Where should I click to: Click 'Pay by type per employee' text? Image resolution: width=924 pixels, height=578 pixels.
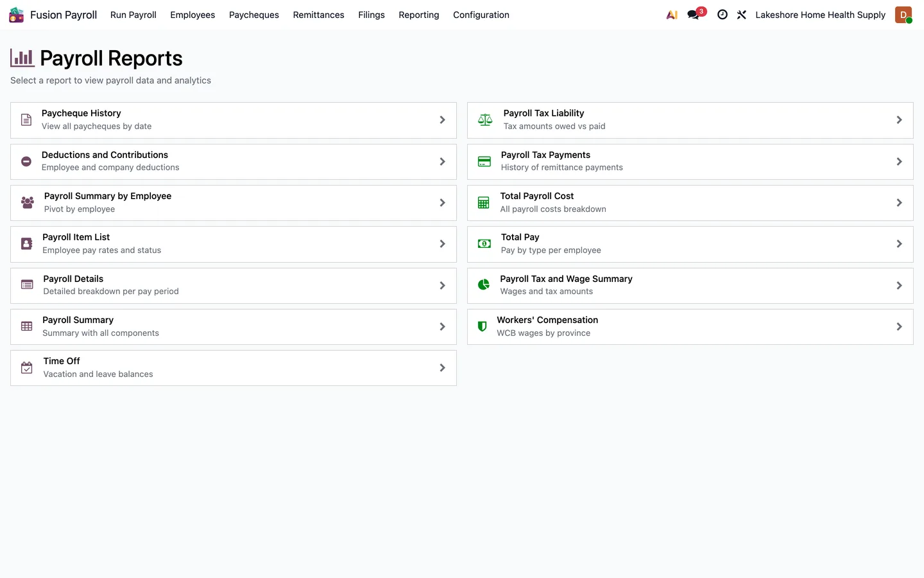click(551, 250)
